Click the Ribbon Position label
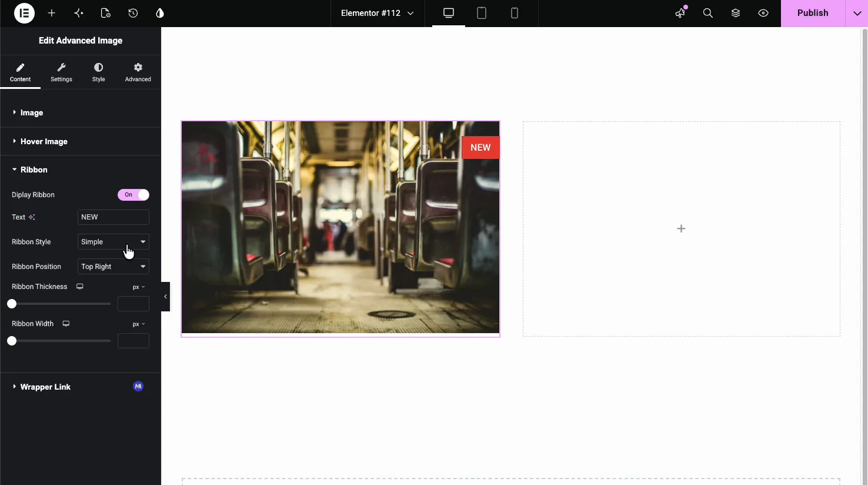The image size is (868, 485). click(36, 267)
